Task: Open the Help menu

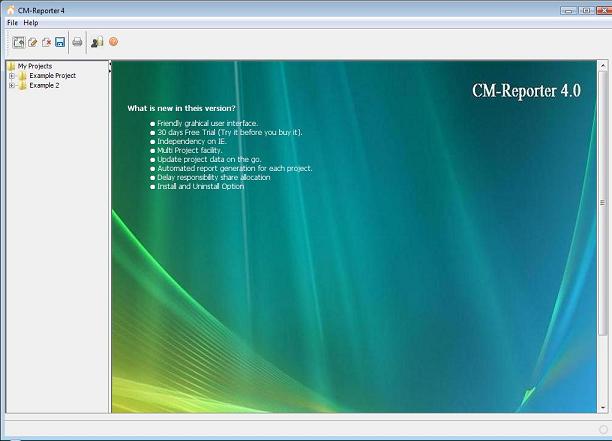Action: tap(31, 23)
